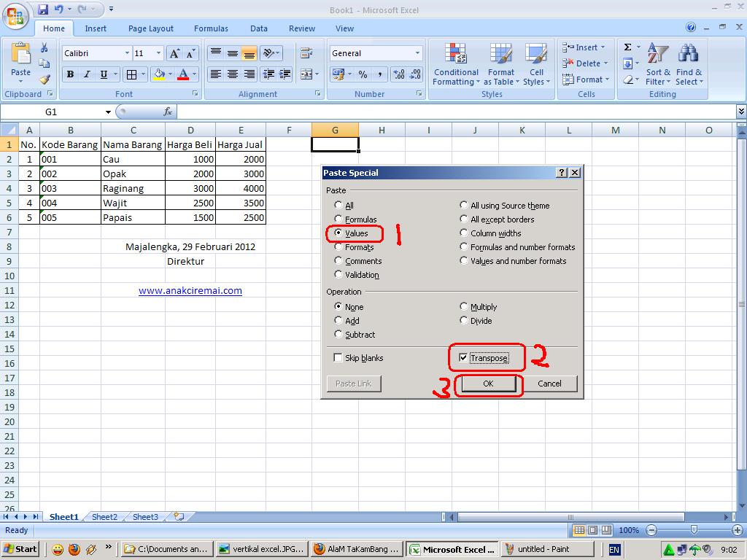
Task: Click the zoom slider handle
Action: click(694, 530)
